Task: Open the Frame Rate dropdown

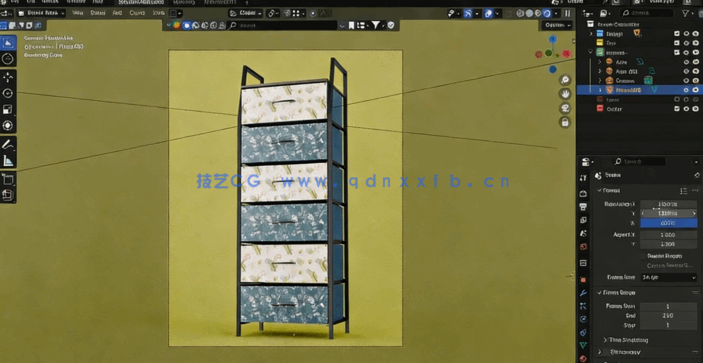Action: tap(668, 277)
